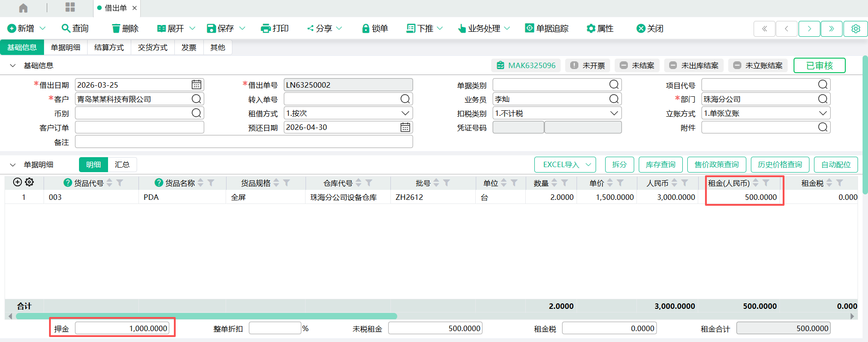
Task: Collapse the 基础信息 section
Action: pos(13,66)
